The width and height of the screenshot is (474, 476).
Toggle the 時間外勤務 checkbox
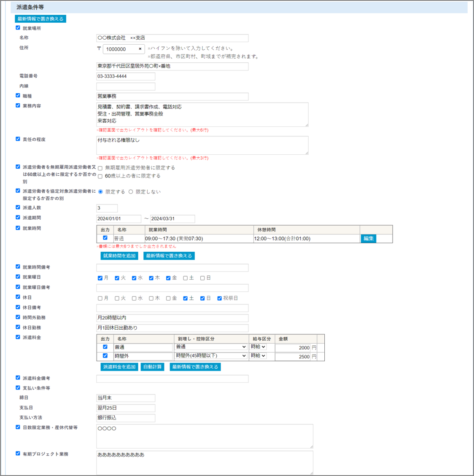click(x=18, y=317)
